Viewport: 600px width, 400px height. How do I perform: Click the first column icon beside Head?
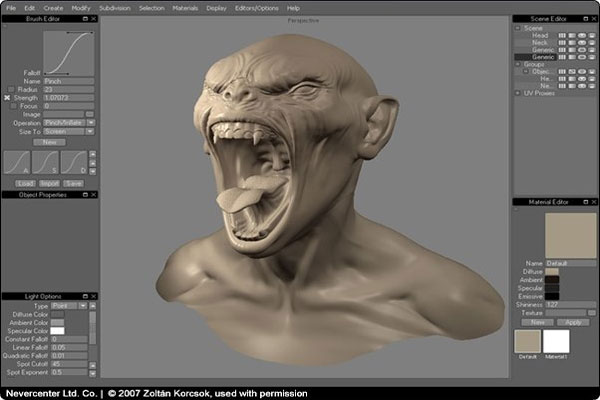click(562, 36)
